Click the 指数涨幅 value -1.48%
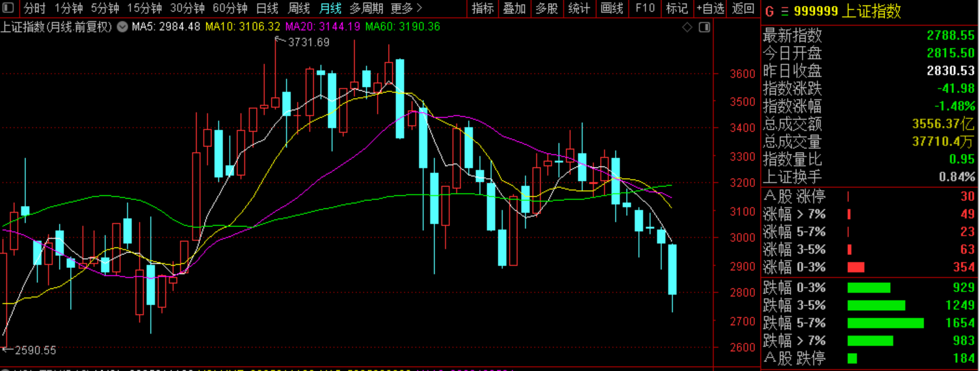Viewport: 980px width, 371px height. pyautogui.click(x=955, y=106)
